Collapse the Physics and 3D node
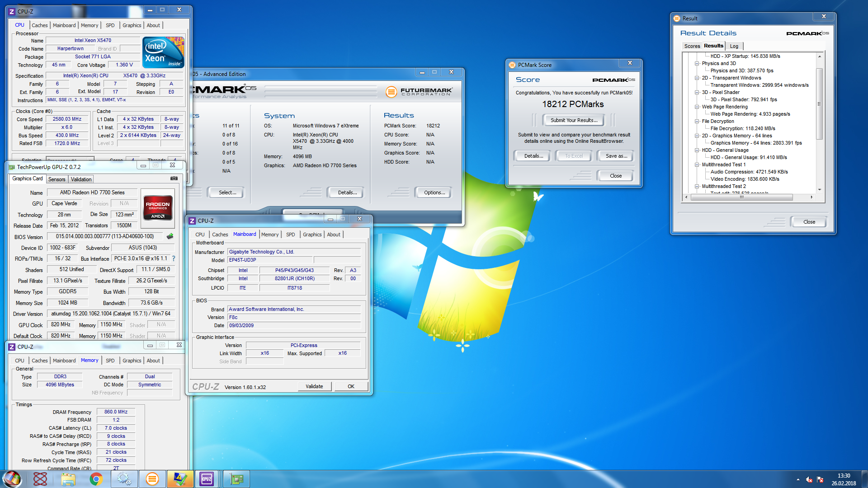868x488 pixels. pos(697,64)
